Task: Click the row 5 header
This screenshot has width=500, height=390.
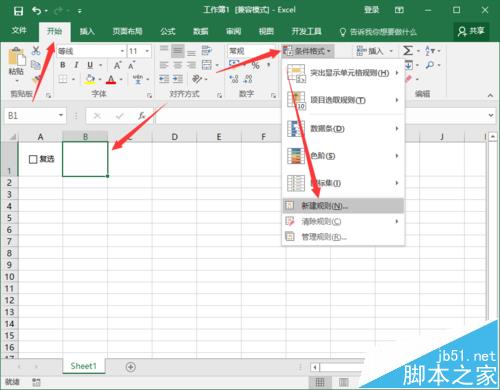Action: [x=9, y=218]
